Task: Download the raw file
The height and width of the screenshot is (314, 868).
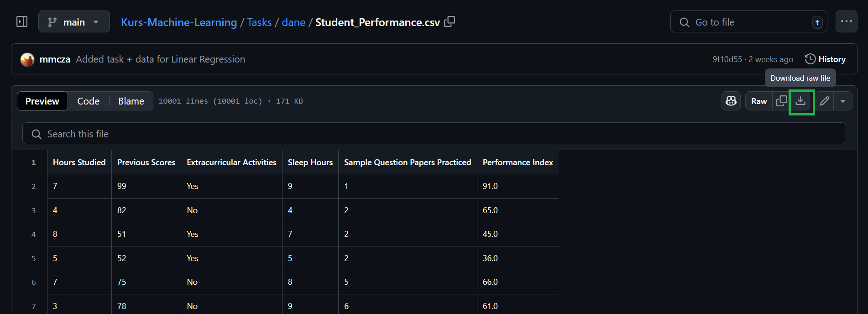Action: [801, 101]
